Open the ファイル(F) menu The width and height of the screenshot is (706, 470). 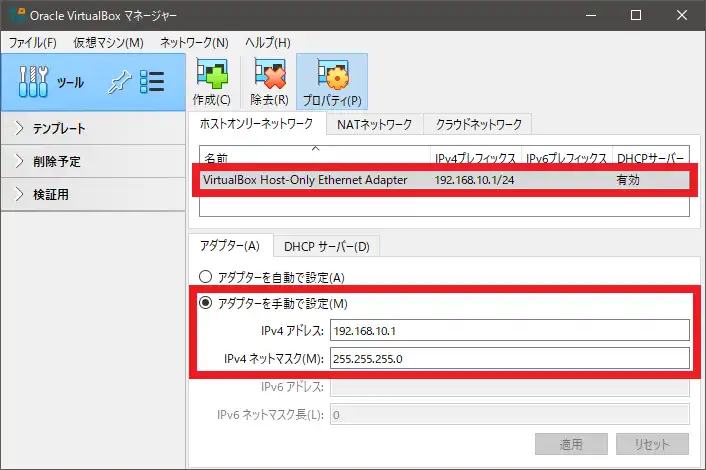pyautogui.click(x=33, y=43)
